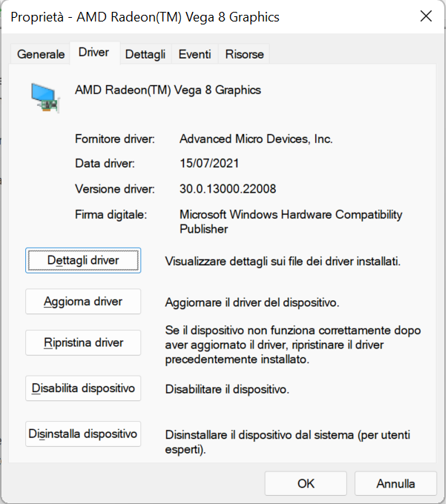Select the Driver tab

coord(94,53)
